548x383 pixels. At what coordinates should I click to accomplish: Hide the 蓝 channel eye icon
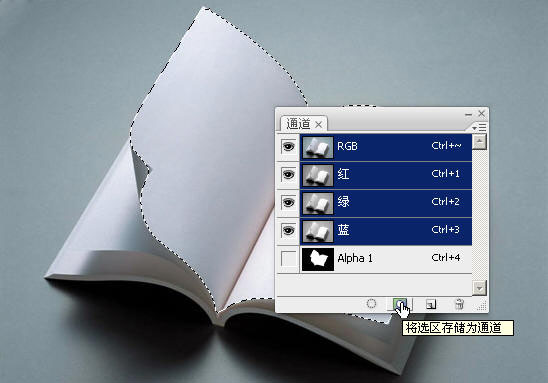tap(288, 230)
